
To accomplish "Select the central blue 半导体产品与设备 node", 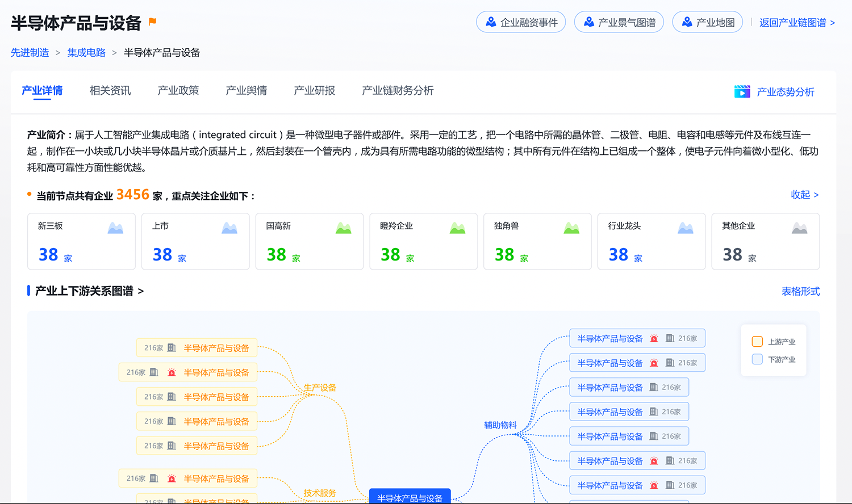I will click(410, 497).
